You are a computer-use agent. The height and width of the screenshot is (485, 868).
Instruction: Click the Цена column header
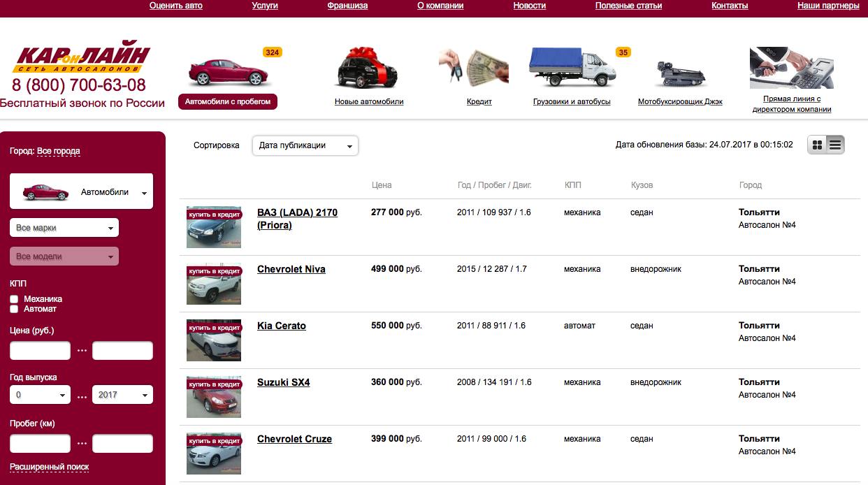pyautogui.click(x=382, y=185)
